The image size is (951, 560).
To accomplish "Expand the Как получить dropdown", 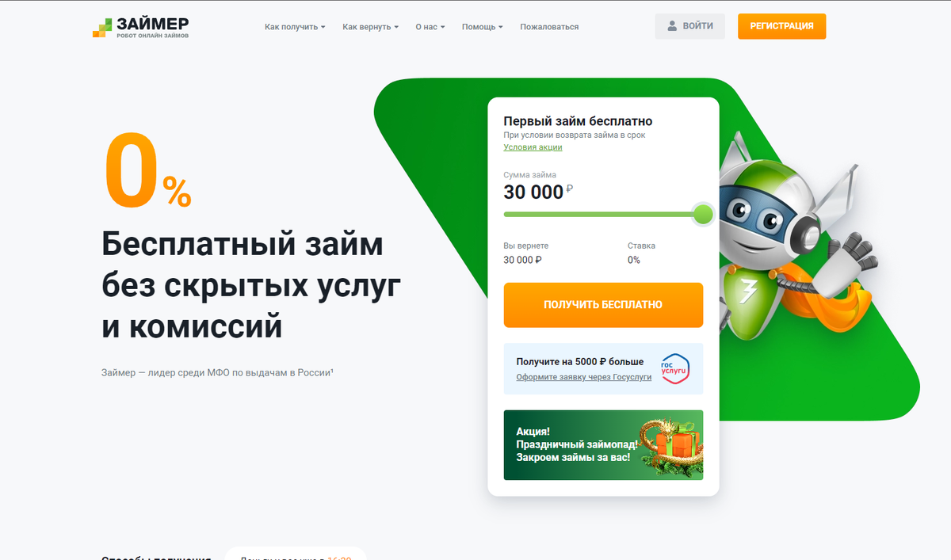I will 295,27.
